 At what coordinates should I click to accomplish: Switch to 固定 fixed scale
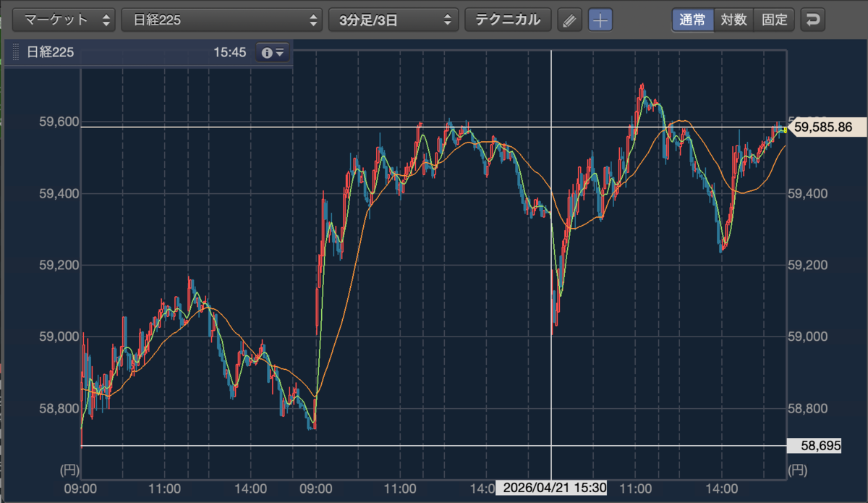(x=775, y=20)
